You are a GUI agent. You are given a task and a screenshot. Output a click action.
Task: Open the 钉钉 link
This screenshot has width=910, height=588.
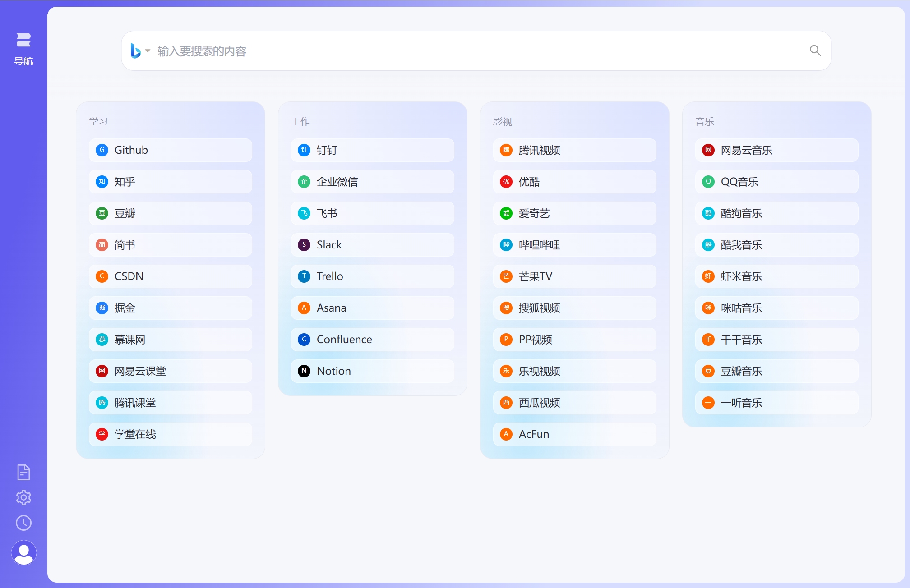(x=373, y=150)
